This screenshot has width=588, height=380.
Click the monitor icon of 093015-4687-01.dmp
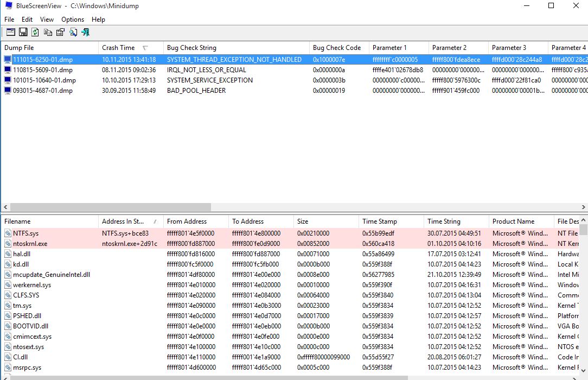point(8,91)
